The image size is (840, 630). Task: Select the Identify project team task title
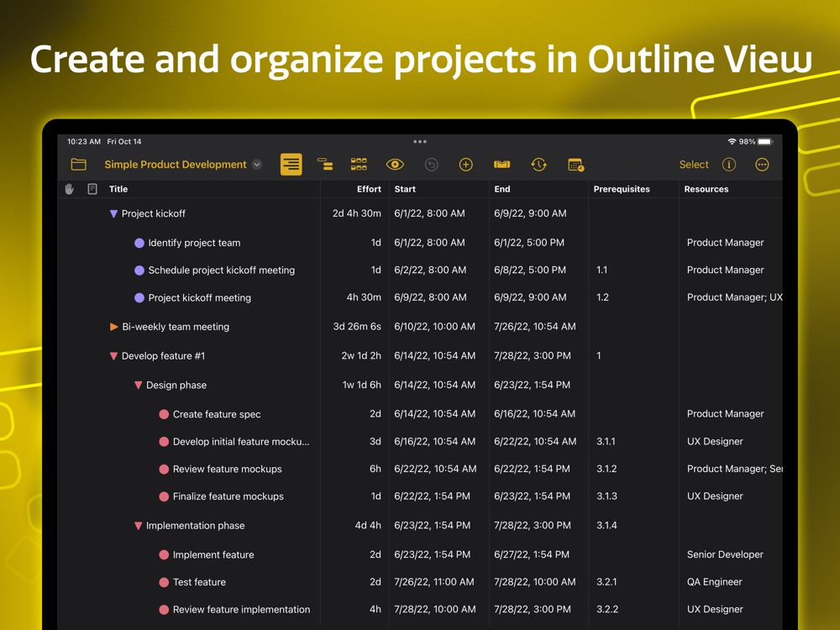tap(195, 243)
